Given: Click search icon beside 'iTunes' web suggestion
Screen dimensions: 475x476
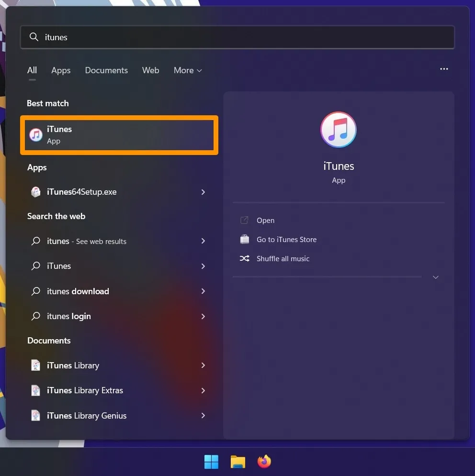Looking at the screenshot, I should coord(36,266).
